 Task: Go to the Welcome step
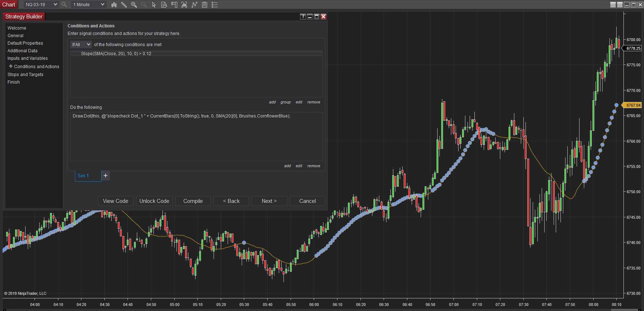[17, 28]
